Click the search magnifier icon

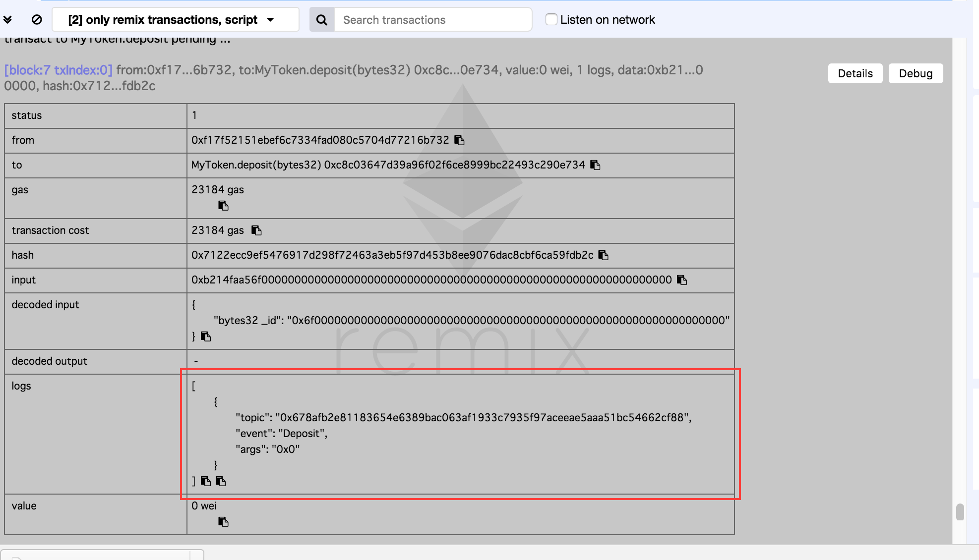tap(322, 20)
